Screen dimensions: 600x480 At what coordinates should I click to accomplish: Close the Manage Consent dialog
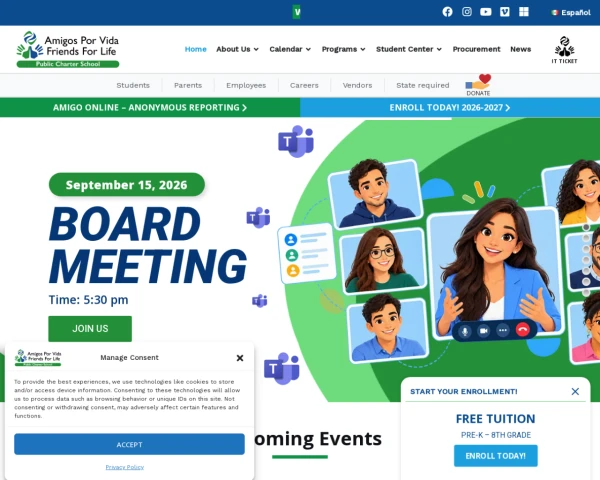(240, 358)
